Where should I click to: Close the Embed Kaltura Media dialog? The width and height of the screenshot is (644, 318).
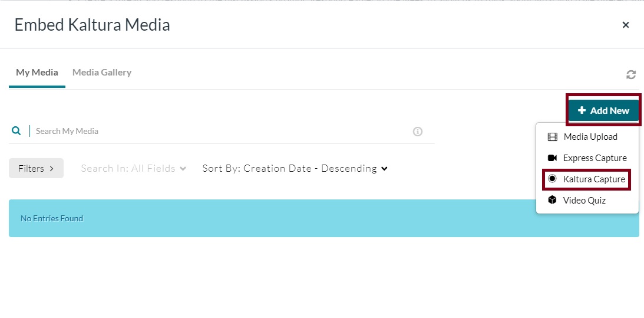(626, 25)
